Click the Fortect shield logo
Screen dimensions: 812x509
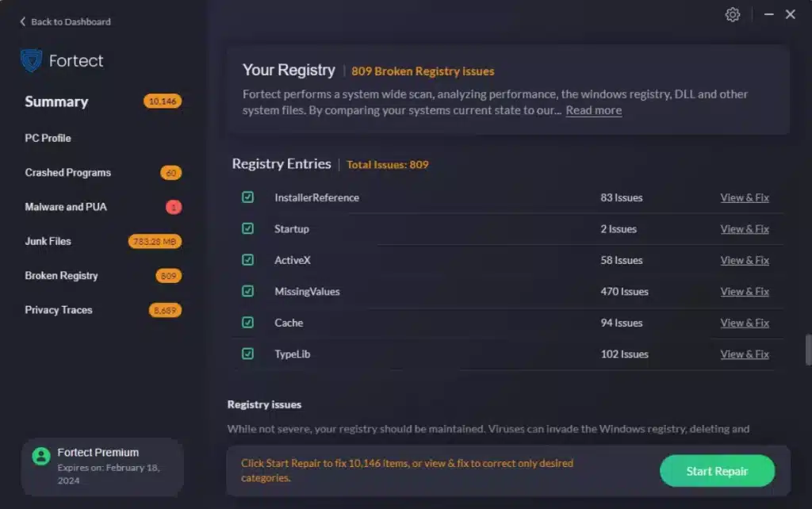pos(31,60)
